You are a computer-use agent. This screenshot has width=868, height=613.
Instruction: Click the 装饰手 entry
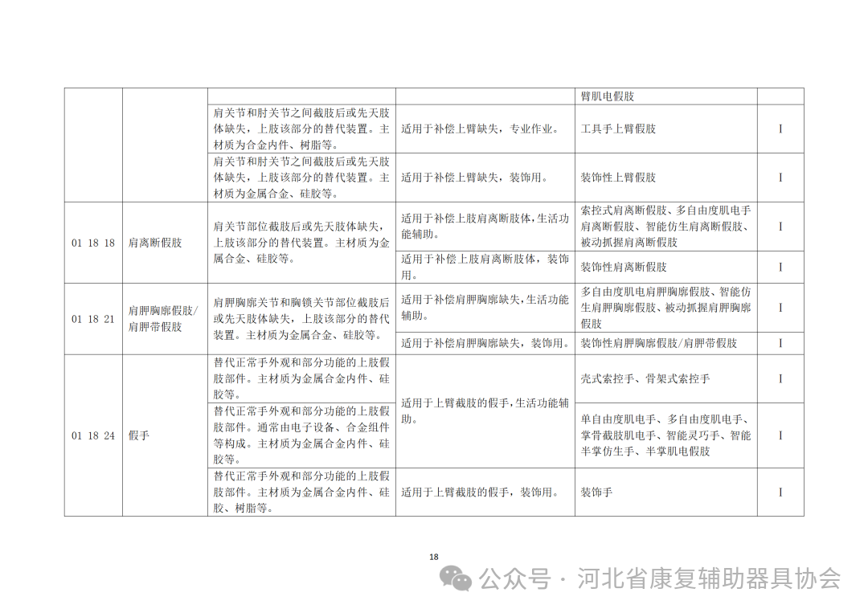596,491
